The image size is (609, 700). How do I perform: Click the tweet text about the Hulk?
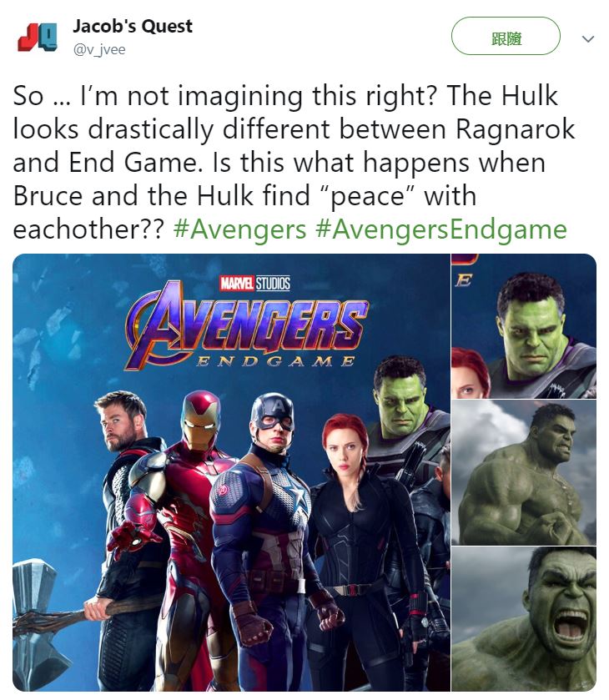click(x=294, y=163)
